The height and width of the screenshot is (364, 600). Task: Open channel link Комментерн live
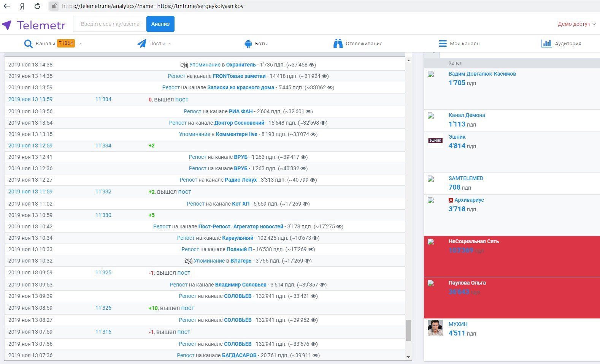237,135
